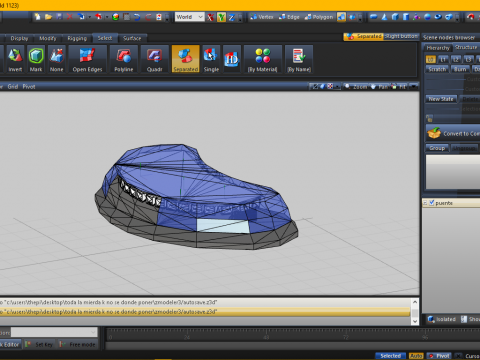Image resolution: width=480 pixels, height=360 pixels.
Task: Switch to Polygon editing level
Action: (319, 17)
